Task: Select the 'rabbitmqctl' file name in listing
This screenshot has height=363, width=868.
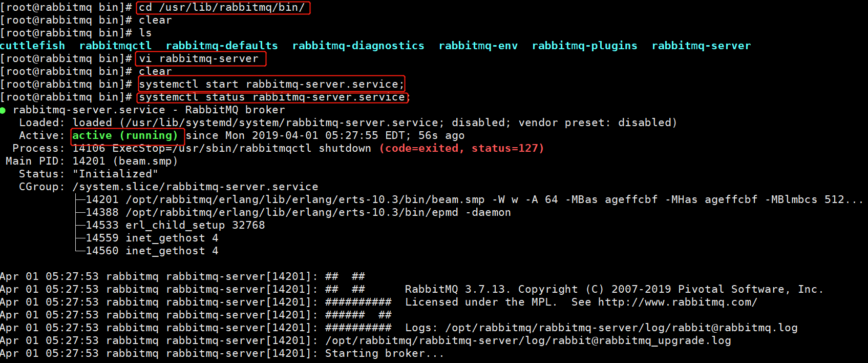Action: [116, 46]
